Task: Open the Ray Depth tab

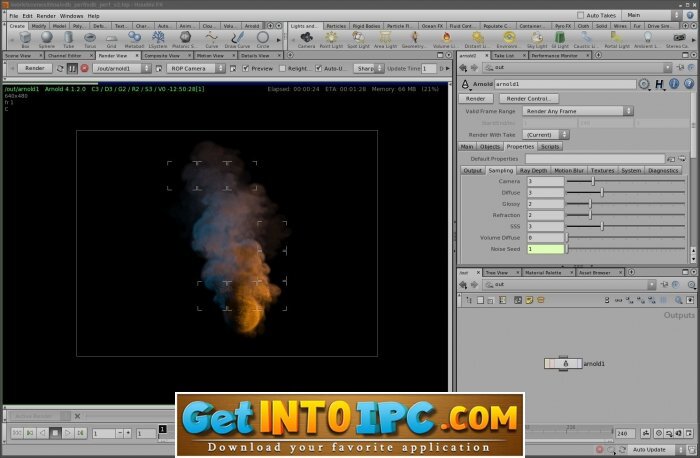Action: pos(533,171)
